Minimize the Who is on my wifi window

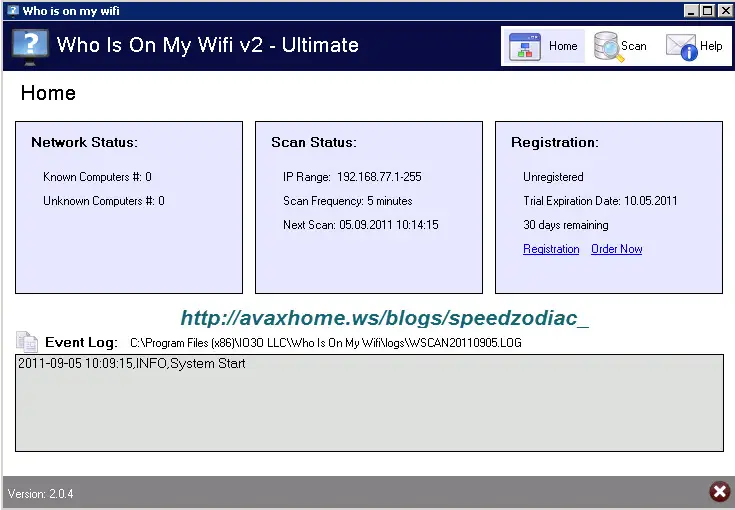coord(690,10)
